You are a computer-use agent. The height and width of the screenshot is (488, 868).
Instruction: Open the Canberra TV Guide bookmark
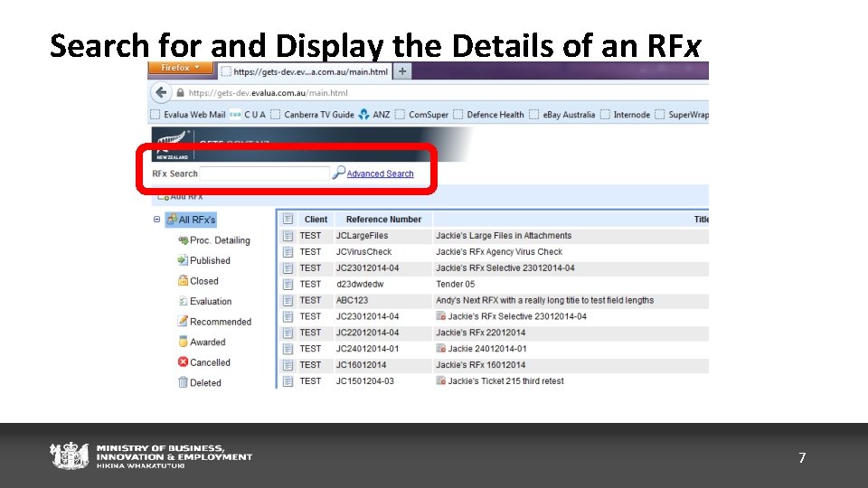(x=313, y=115)
